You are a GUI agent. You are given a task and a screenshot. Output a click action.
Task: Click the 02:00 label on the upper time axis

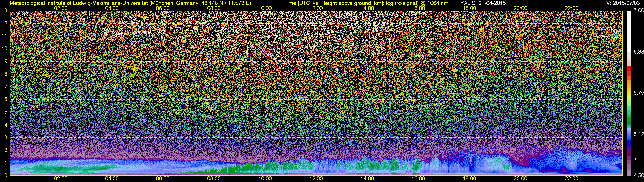click(x=61, y=8)
